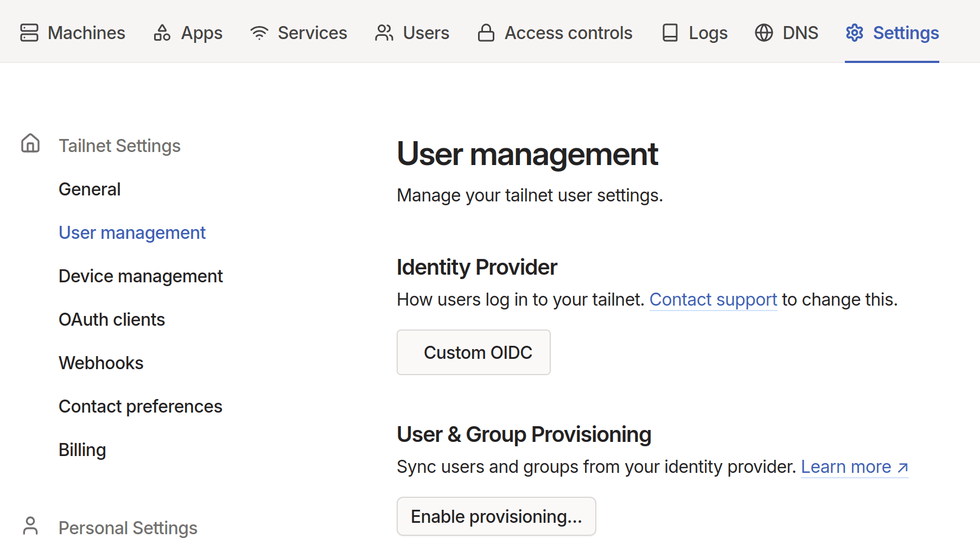
Task: Select General under Tailnet Settings
Action: click(x=90, y=188)
